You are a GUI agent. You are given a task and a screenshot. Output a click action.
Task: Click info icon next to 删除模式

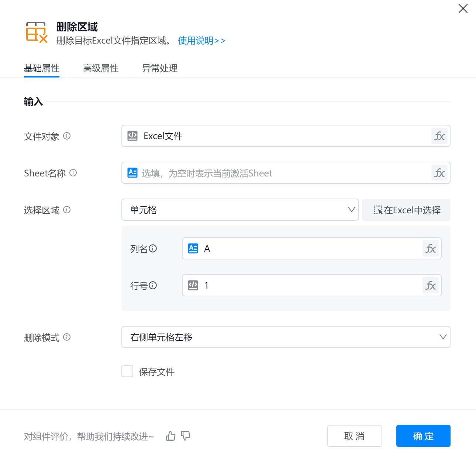(x=67, y=337)
